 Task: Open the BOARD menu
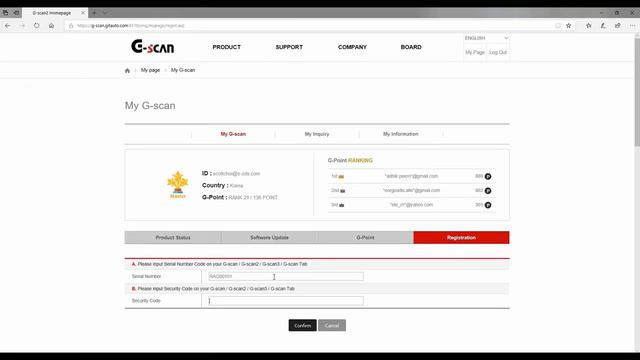tap(411, 47)
